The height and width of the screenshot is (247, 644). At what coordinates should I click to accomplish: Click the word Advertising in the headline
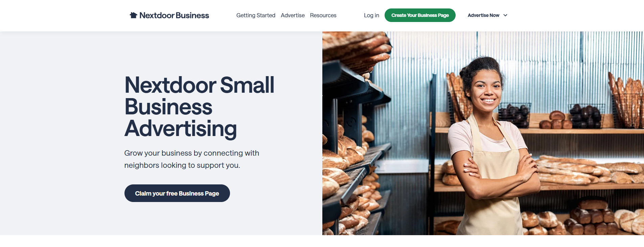coord(181,129)
